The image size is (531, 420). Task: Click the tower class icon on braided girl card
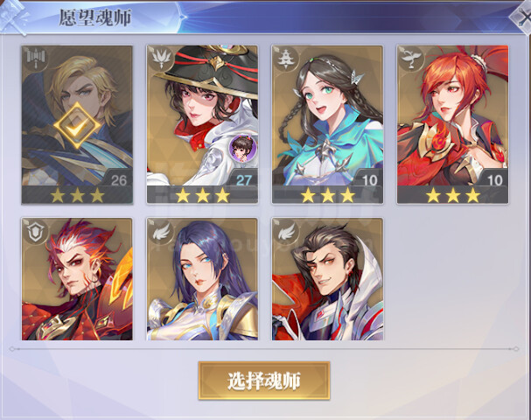pyautogui.click(x=286, y=58)
